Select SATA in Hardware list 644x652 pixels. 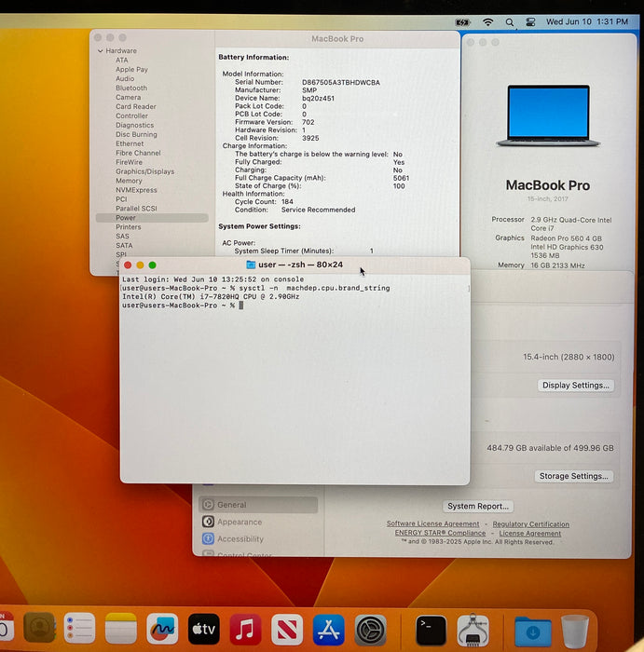(x=124, y=245)
